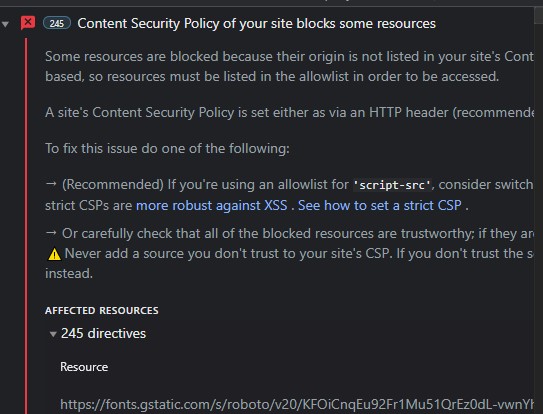
Task: Click the AFFECTED RESOURCES heading
Action: (102, 310)
